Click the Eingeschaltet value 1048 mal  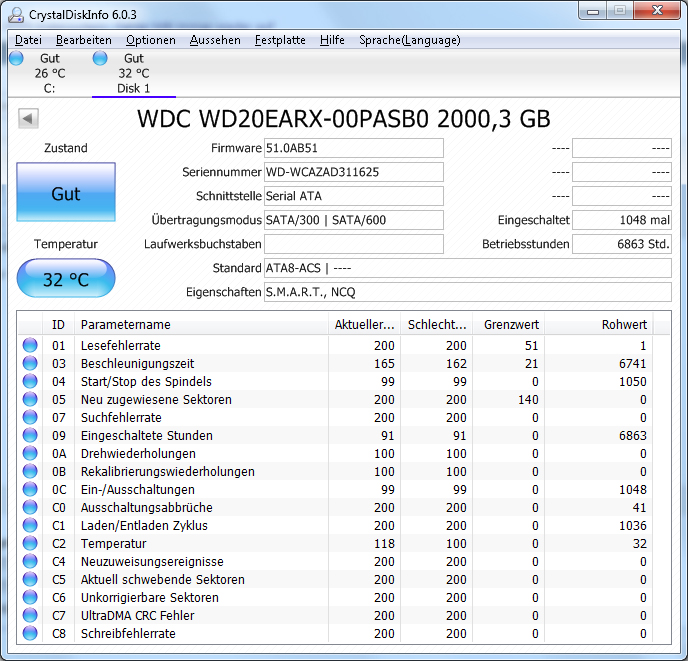coord(622,220)
